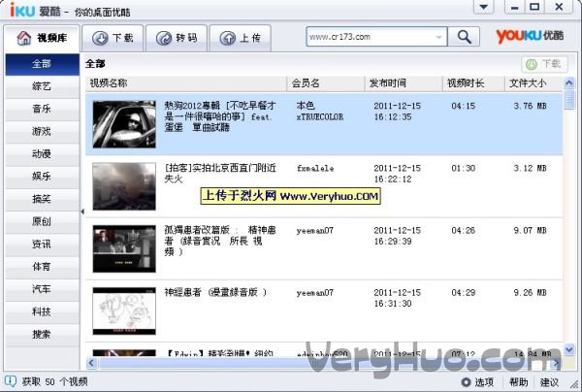582x392 pixels.
Task: Click publish time 2011-12-15 16:12:35
Action: click(397, 112)
